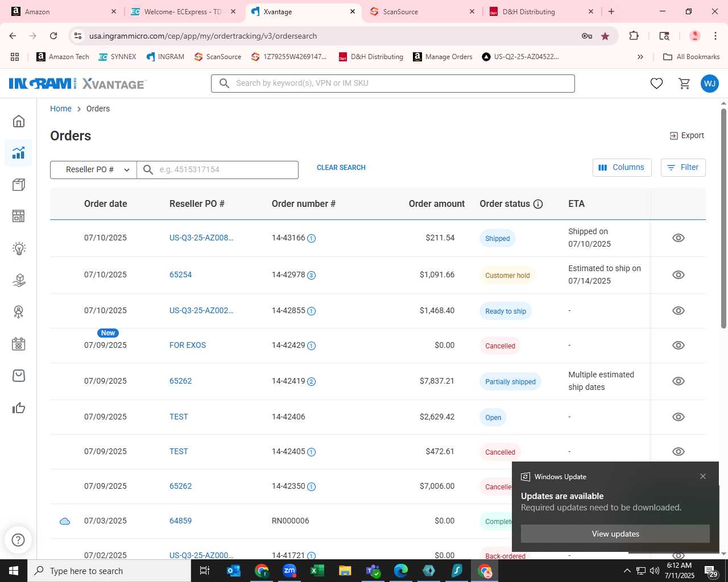Screen dimensions: 728x582
Task: Dismiss the Windows Update notification
Action: [x=703, y=476]
